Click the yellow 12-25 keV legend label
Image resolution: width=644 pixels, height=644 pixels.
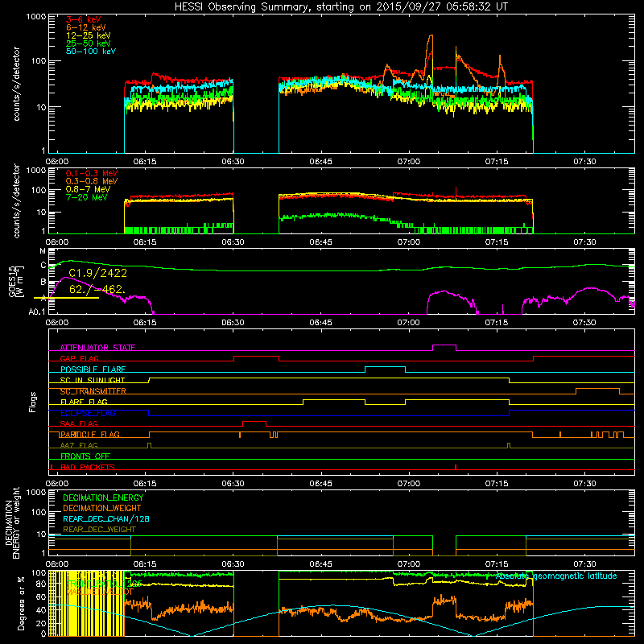tap(89, 35)
